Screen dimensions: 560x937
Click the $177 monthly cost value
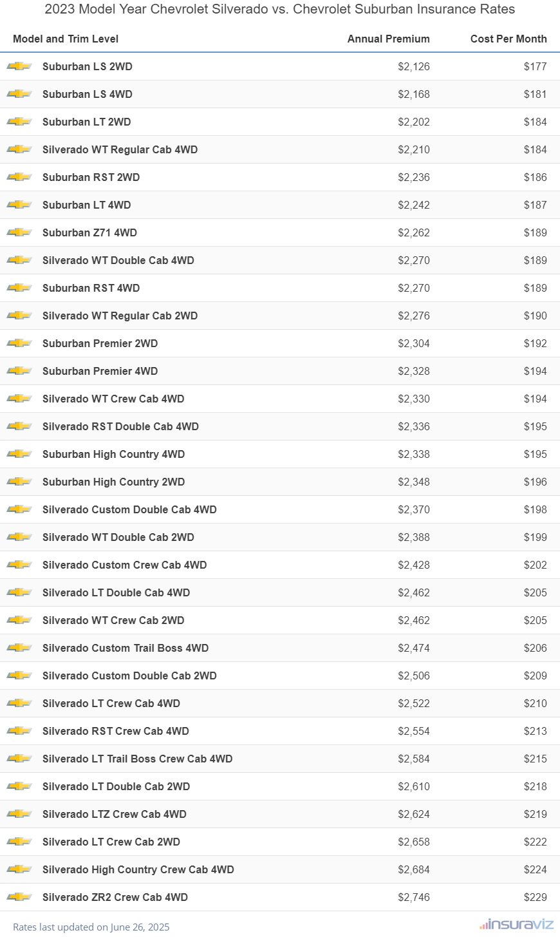pyautogui.click(x=536, y=66)
